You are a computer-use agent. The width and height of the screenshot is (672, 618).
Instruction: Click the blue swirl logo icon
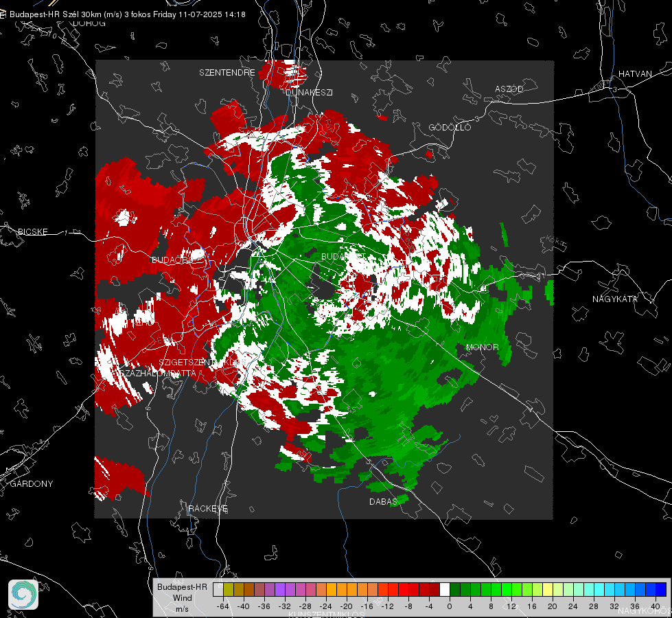(23, 595)
